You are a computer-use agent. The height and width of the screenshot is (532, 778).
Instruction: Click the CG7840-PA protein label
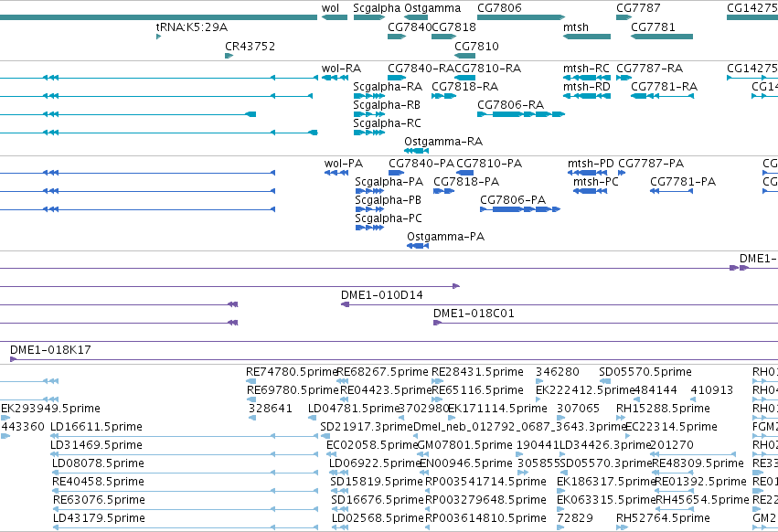421,164
